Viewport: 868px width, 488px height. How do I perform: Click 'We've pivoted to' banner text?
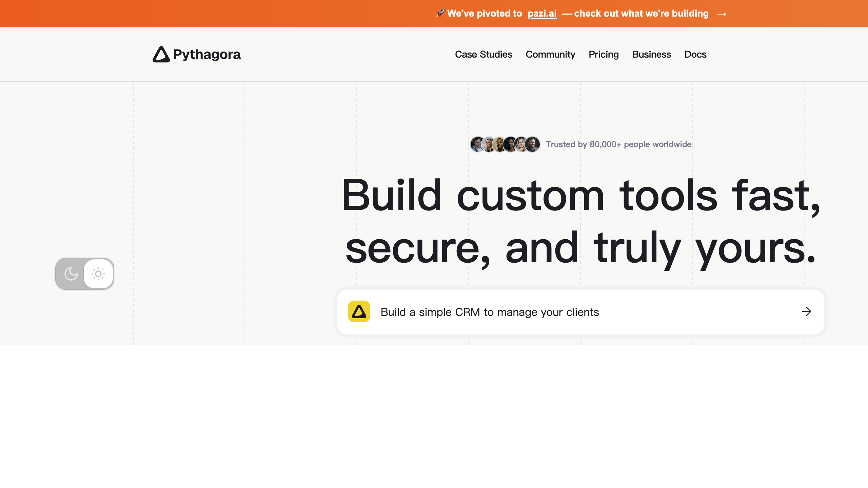point(485,14)
